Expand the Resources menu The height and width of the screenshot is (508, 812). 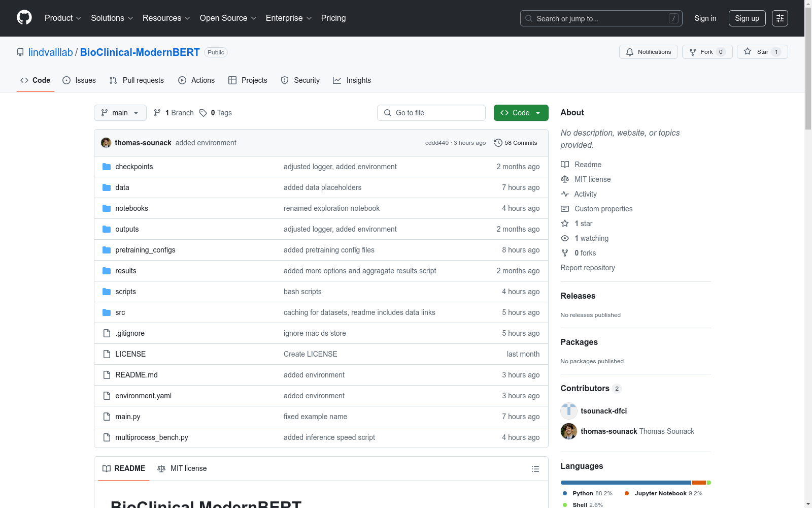166,18
